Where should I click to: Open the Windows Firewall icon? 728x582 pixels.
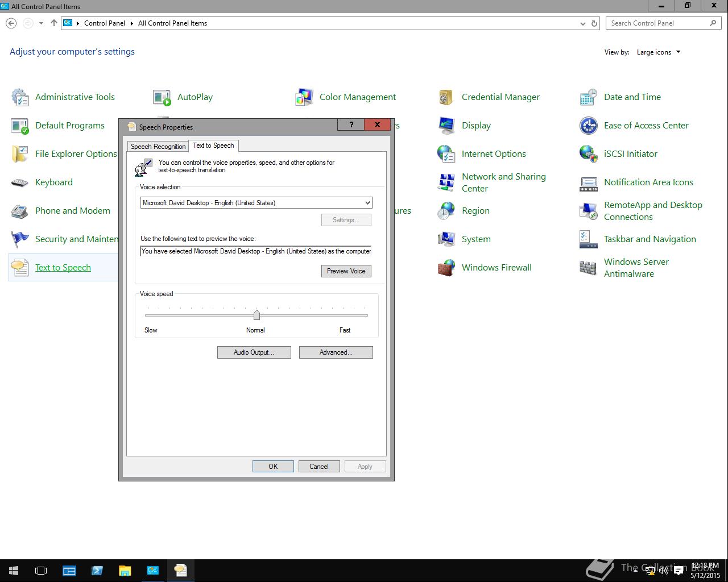(446, 268)
